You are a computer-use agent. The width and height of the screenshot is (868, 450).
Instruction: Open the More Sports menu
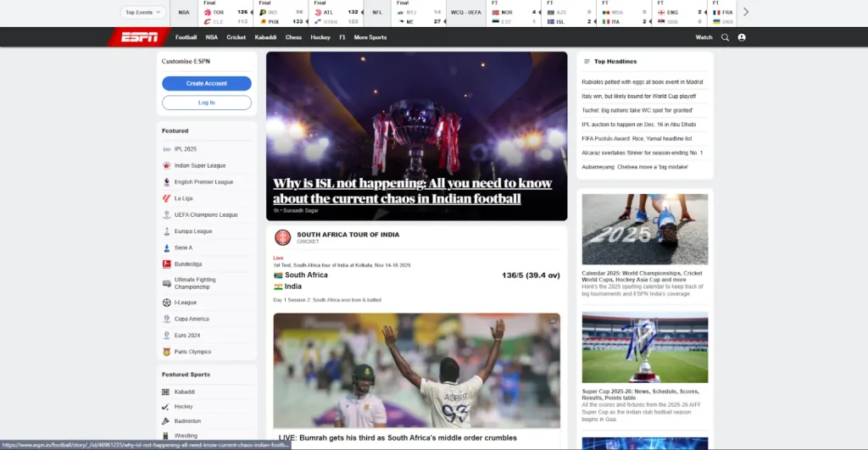point(370,37)
